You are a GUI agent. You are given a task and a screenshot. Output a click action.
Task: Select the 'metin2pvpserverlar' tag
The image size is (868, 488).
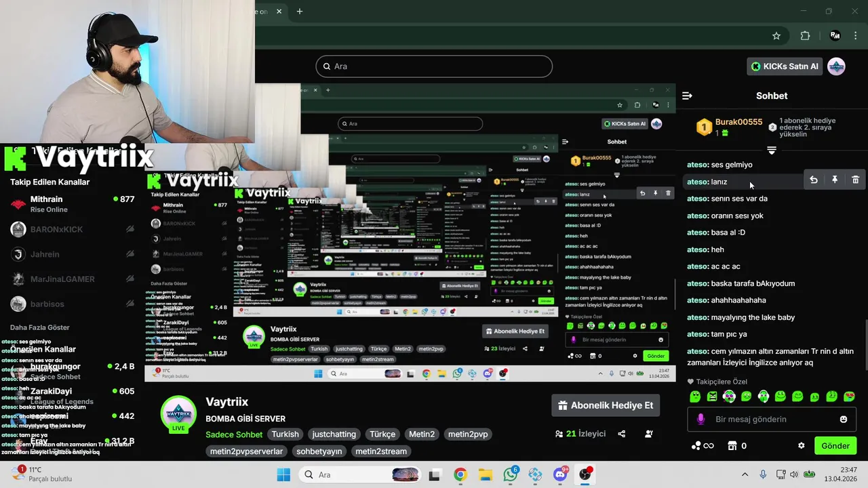coord(246,451)
